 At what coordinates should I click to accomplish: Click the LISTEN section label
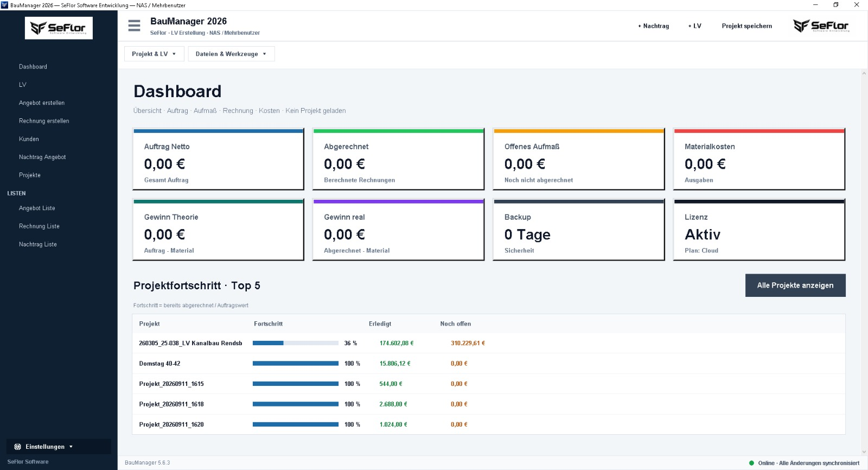point(16,193)
